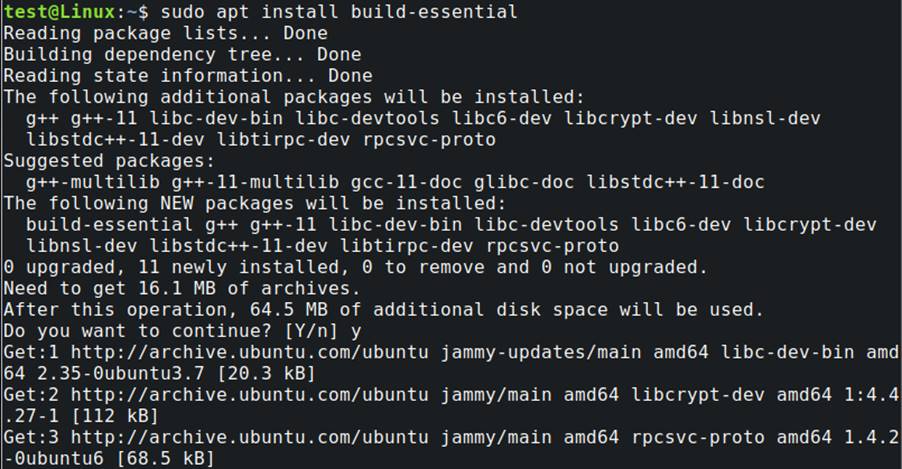Click 'Reading state information... Done' line

187,75
